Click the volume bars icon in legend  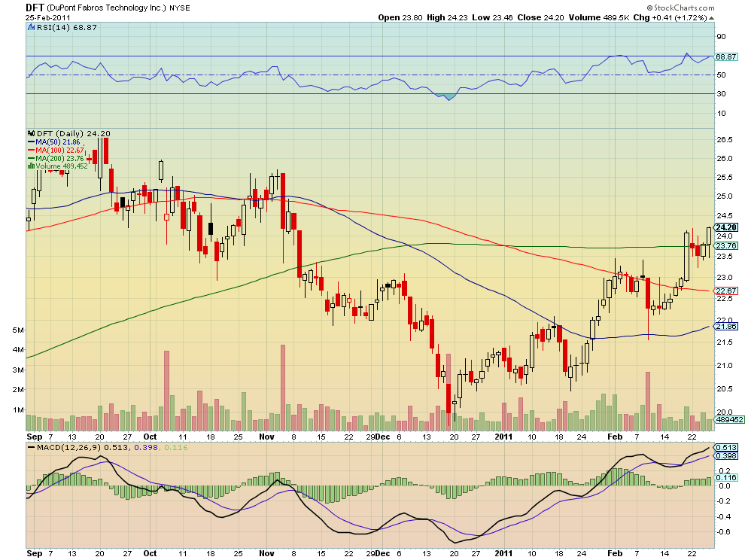(x=32, y=166)
